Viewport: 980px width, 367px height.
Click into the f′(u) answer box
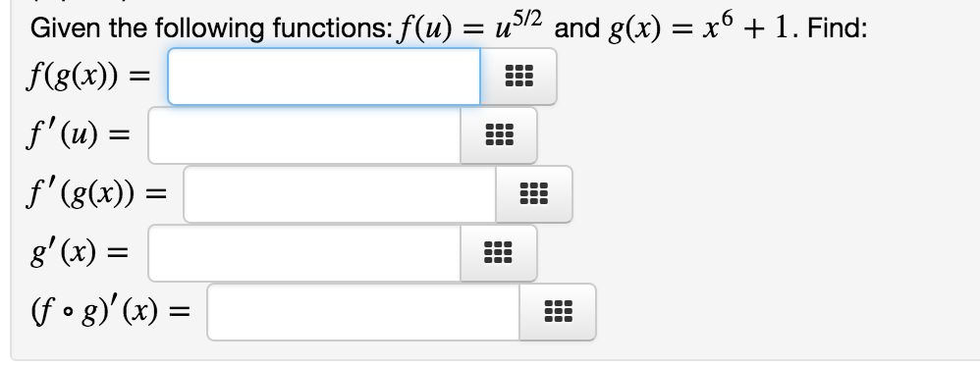click(304, 134)
